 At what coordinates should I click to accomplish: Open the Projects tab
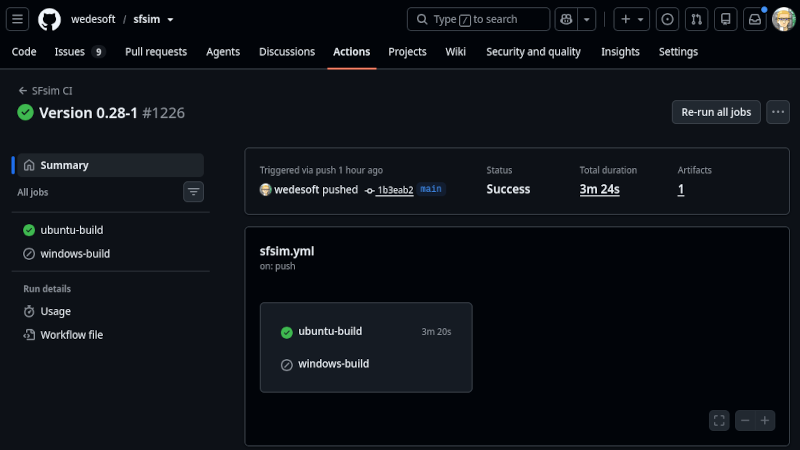[407, 52]
